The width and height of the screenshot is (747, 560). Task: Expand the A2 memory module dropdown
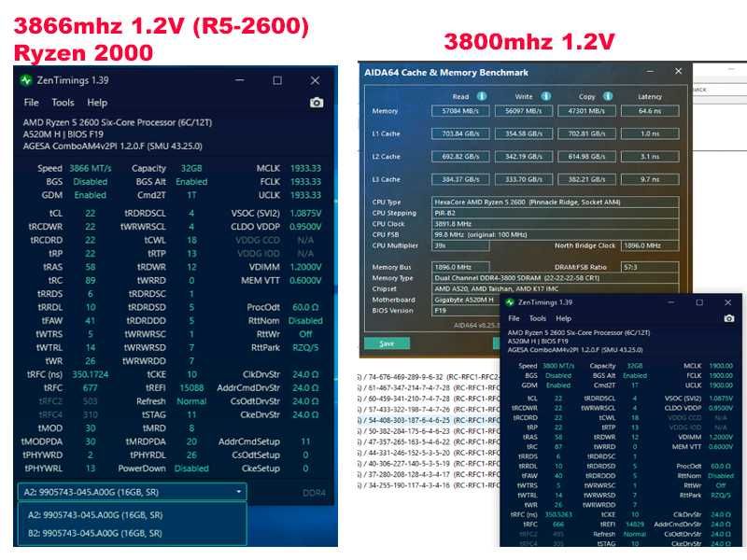tap(132, 492)
